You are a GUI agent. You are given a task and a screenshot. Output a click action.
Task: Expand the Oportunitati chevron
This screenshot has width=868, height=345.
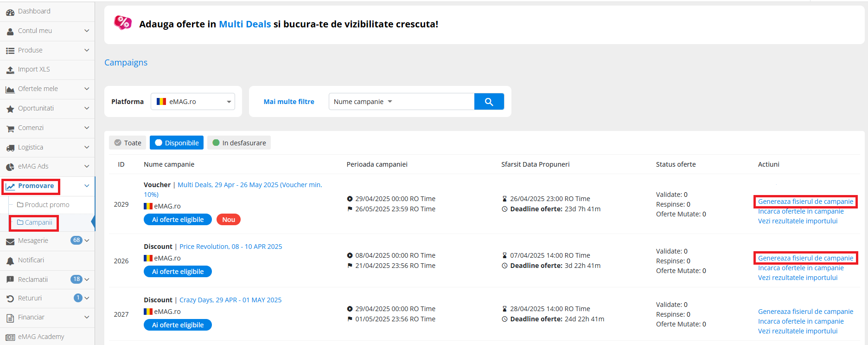pyautogui.click(x=87, y=108)
